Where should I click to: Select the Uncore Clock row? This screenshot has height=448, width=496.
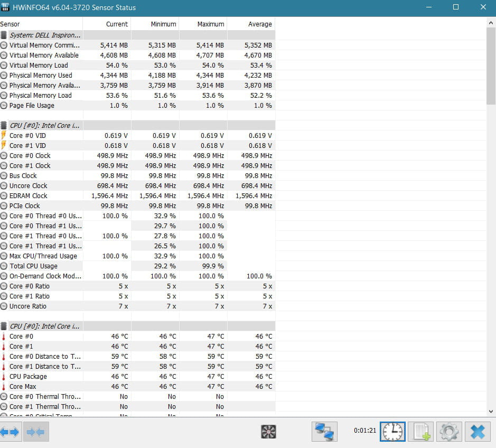coord(138,186)
